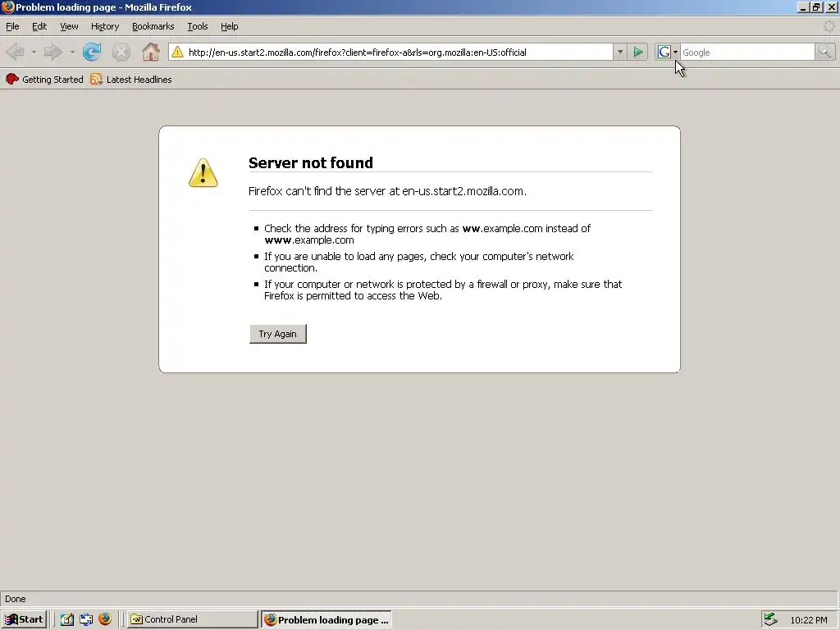Viewport: 840px width, 630px height.
Task: Open the Help menu
Action: click(x=230, y=26)
